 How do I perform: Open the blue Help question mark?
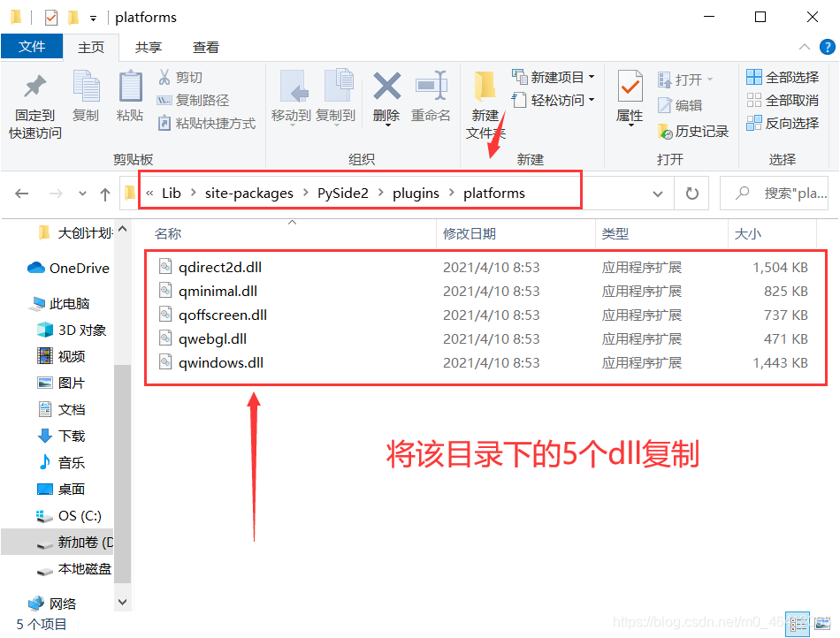(x=827, y=47)
